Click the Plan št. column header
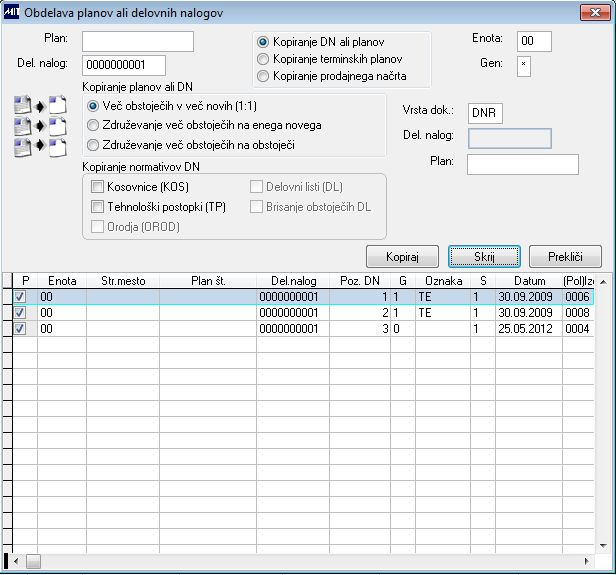This screenshot has width=616, height=575. pos(208,281)
